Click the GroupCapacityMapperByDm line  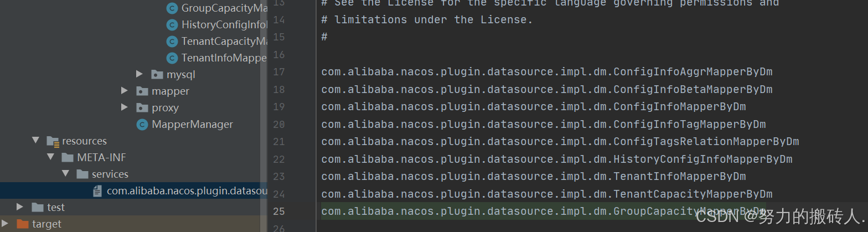[544, 212]
